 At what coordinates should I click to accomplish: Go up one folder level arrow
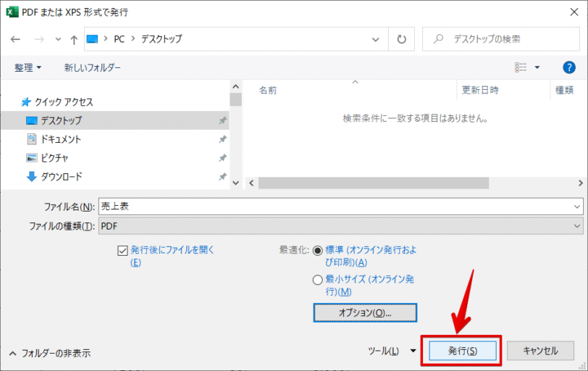tap(74, 39)
